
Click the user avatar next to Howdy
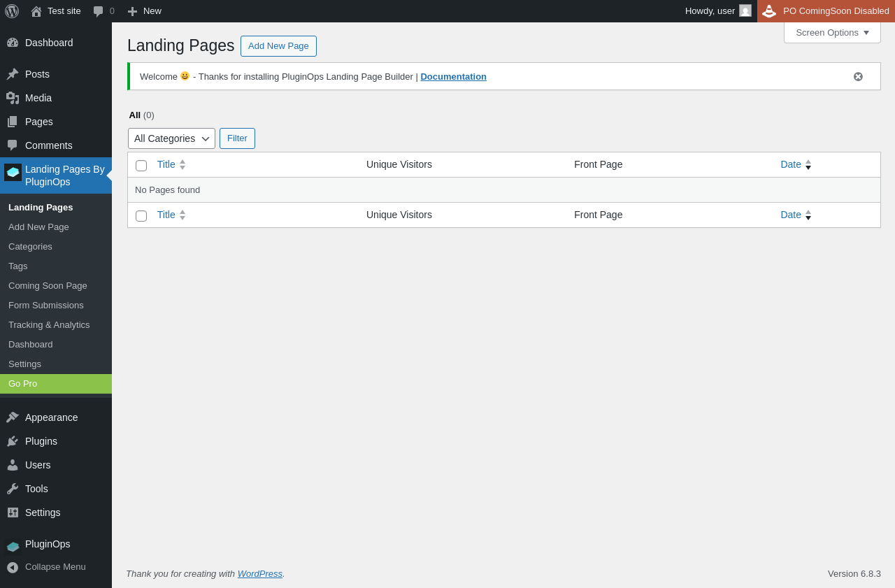(745, 11)
